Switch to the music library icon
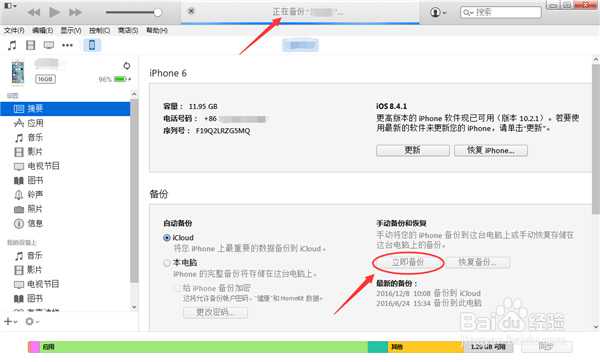 [12, 46]
